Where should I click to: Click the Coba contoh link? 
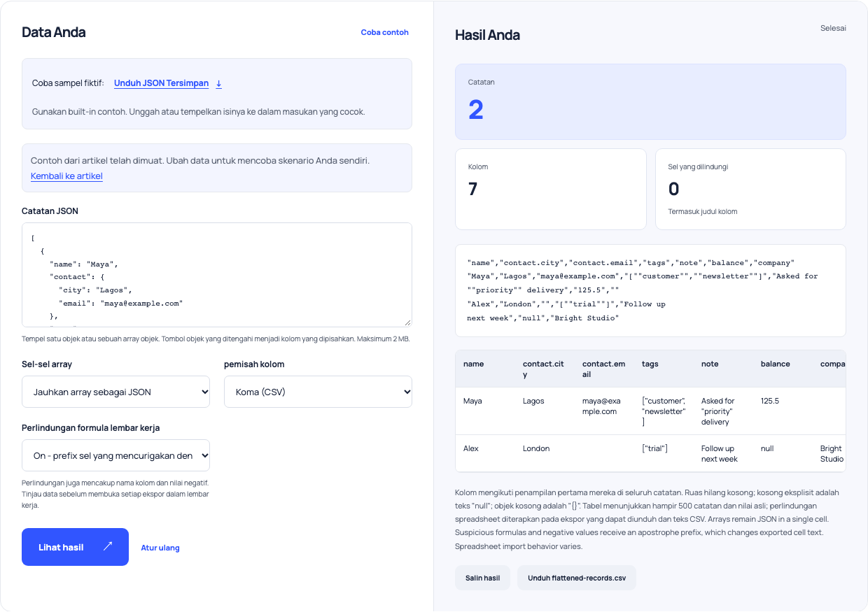tap(385, 32)
